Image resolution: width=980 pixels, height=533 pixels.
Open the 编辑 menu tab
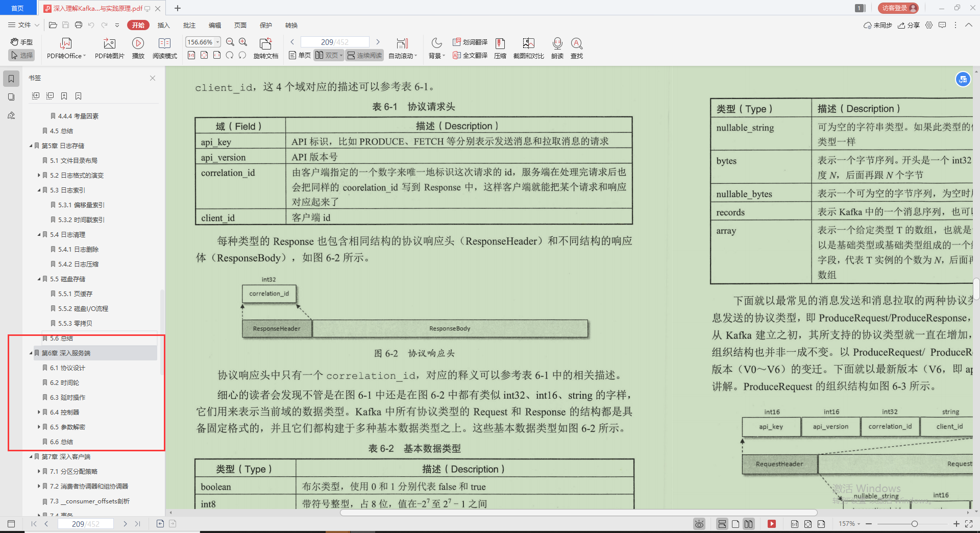214,25
